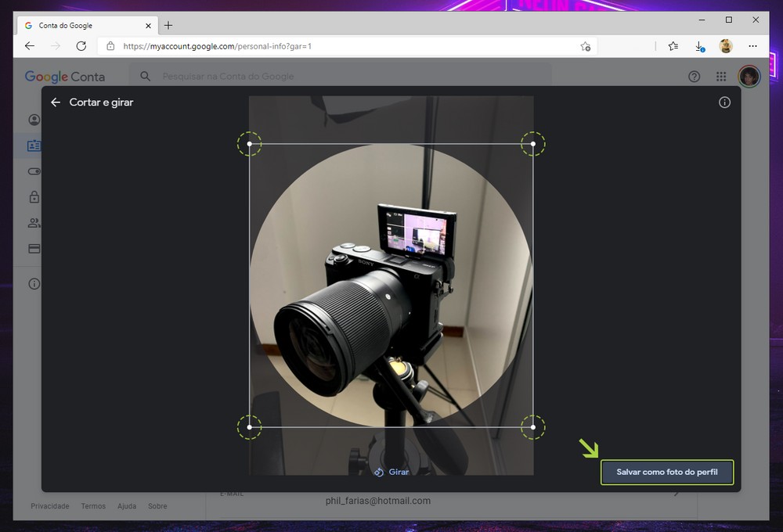The image size is (783, 532).
Task: Open browser downloads icon
Action: click(x=700, y=46)
